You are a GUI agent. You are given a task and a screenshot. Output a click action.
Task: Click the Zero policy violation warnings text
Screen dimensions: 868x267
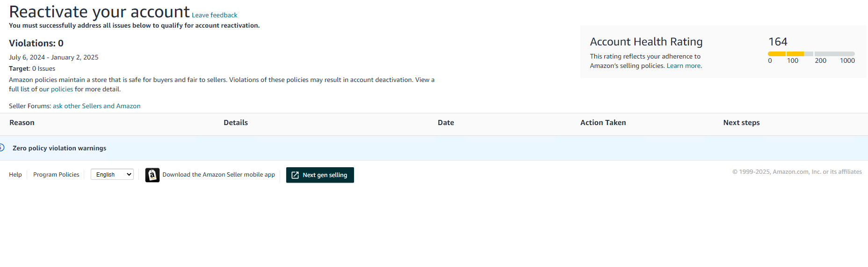(59, 148)
